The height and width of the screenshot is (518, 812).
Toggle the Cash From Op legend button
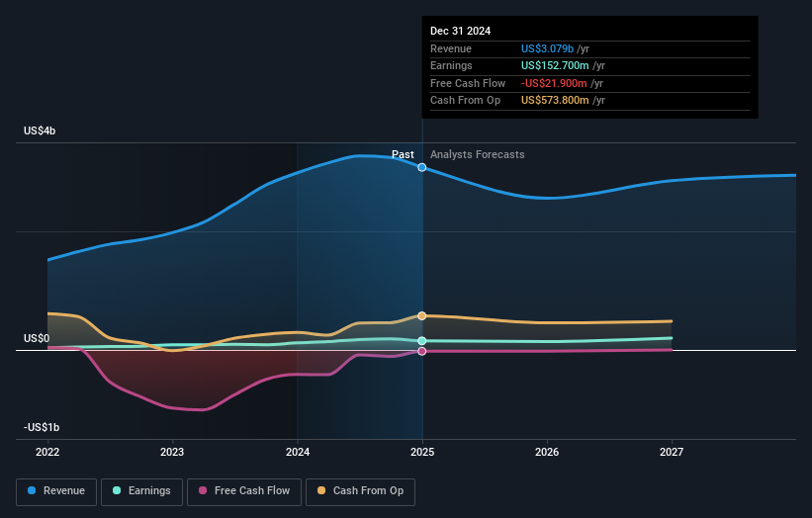(360, 491)
